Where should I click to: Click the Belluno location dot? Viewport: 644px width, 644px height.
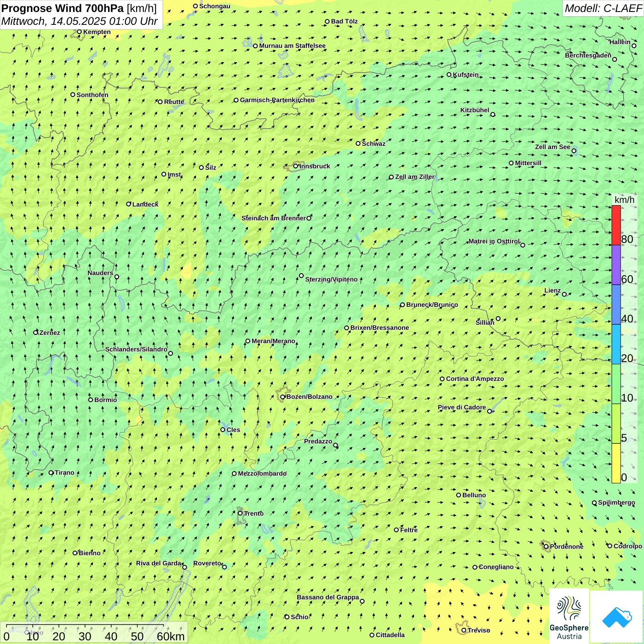tap(459, 495)
